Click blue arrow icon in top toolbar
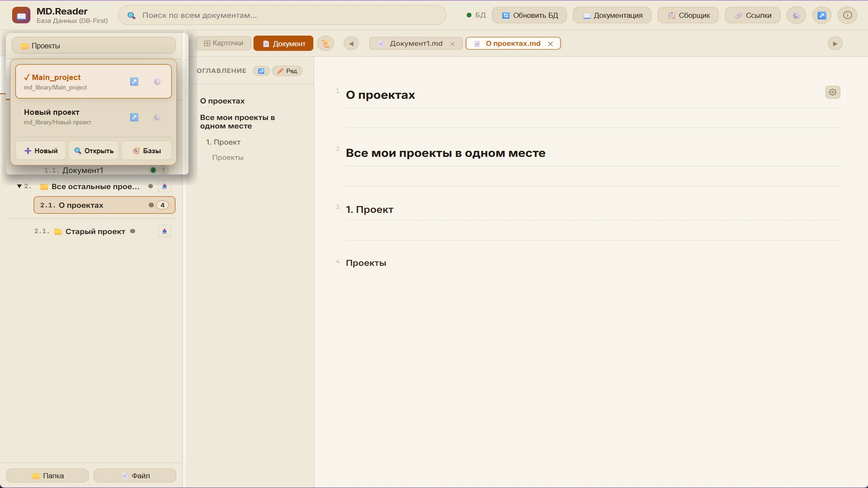 821,15
